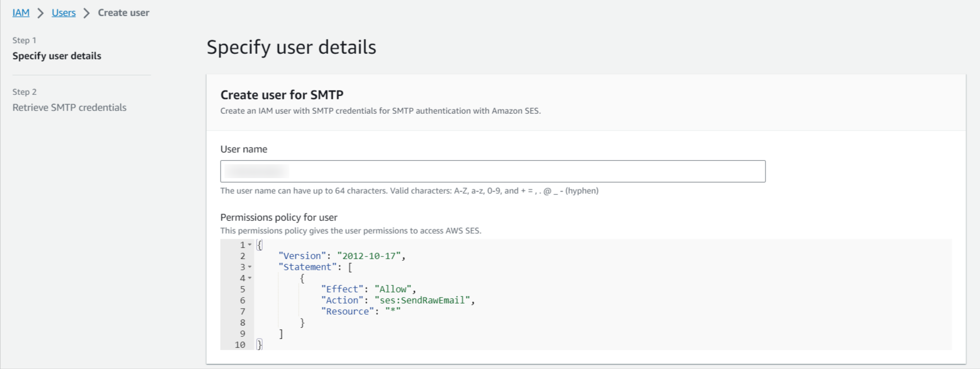Click the "Statement" key in policy
The height and width of the screenshot is (369, 980).
307,267
